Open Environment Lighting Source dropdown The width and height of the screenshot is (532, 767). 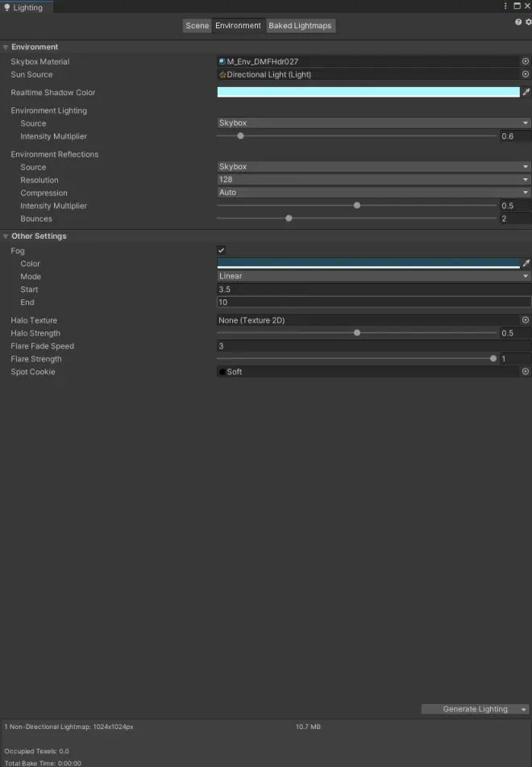pyautogui.click(x=373, y=123)
